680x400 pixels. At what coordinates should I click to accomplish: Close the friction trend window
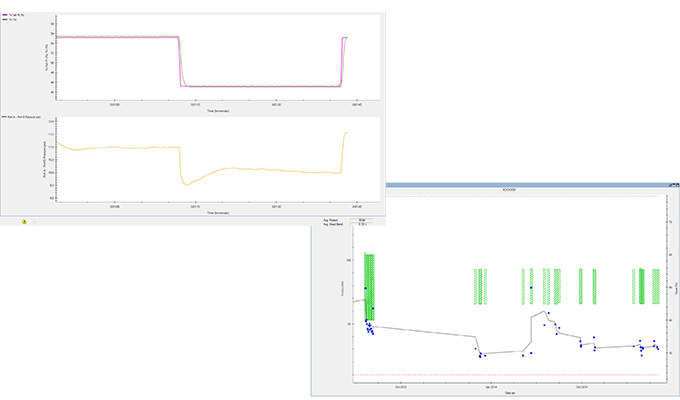pos(673,187)
